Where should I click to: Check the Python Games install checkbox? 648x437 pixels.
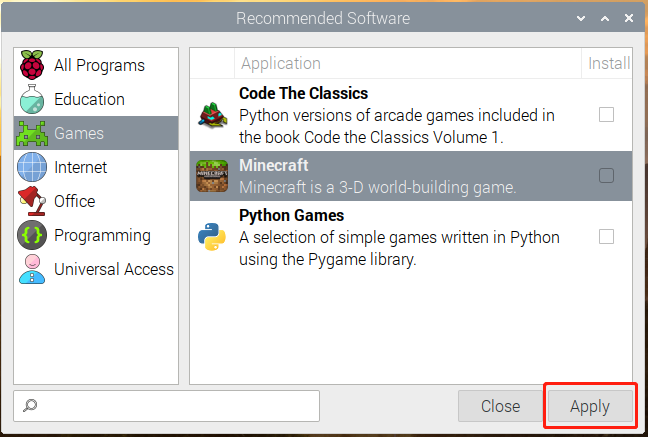point(606,237)
